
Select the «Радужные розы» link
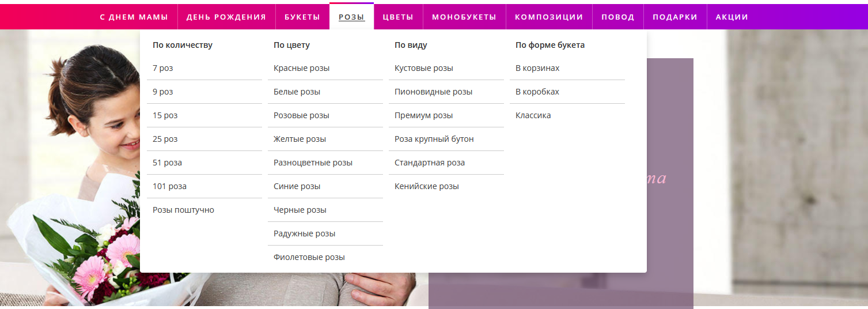[x=304, y=233]
